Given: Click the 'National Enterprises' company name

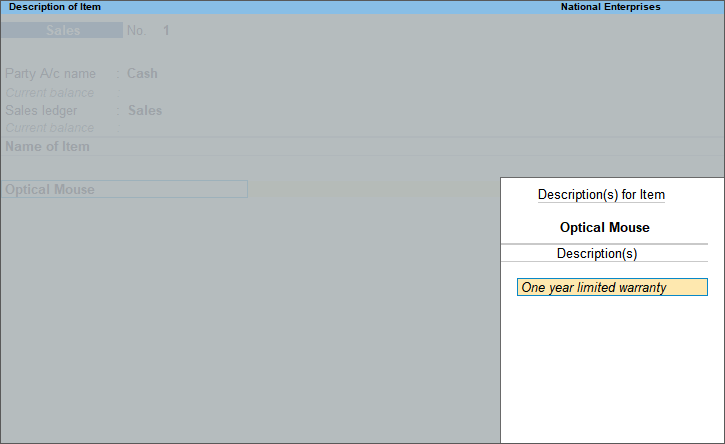Looking at the screenshot, I should pos(610,7).
